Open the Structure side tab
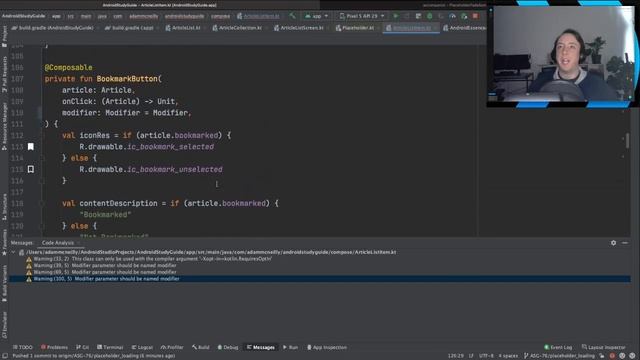Image resolution: width=640 pixels, height=360 pixels. (4, 206)
